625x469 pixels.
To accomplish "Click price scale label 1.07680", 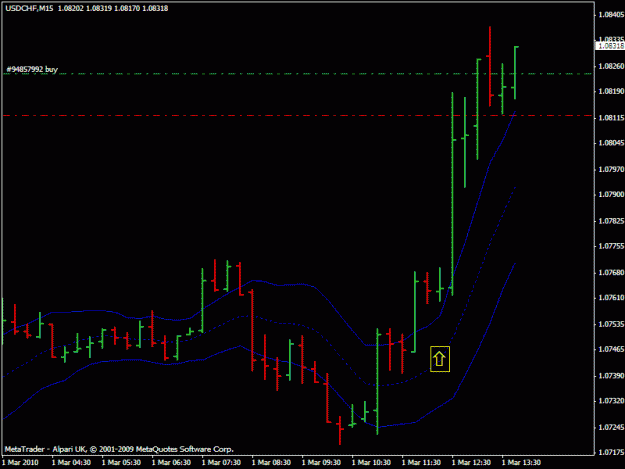I will 611,273.
